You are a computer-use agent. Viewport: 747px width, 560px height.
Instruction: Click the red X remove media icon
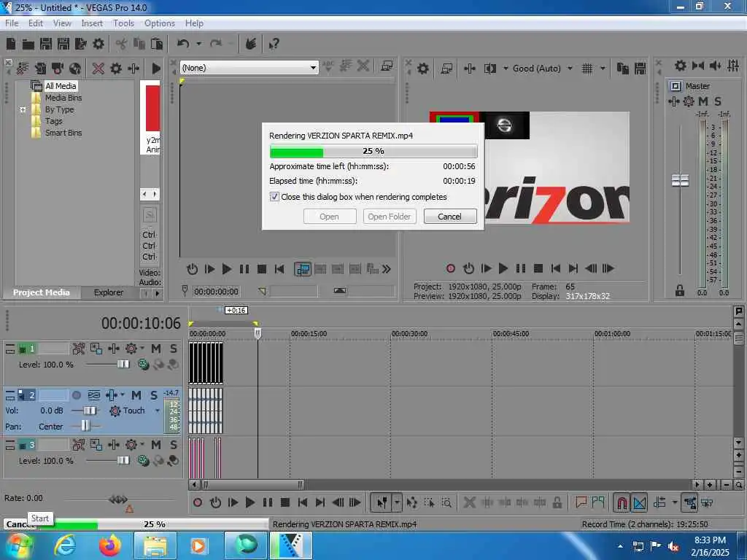[x=98, y=69]
